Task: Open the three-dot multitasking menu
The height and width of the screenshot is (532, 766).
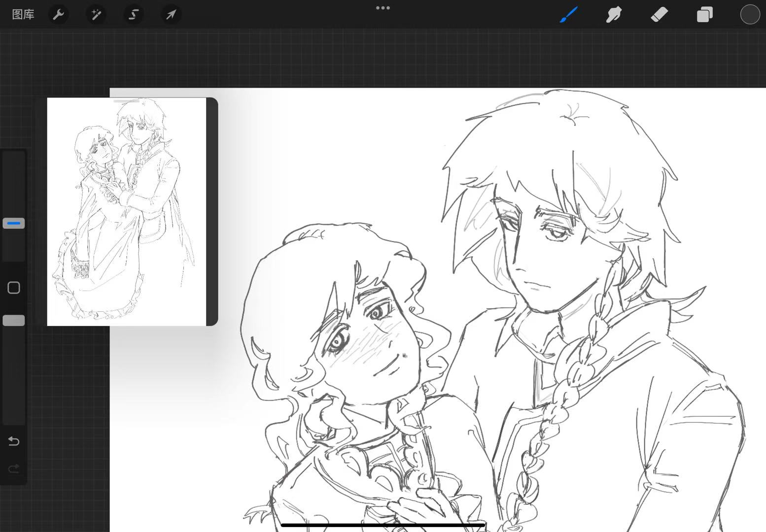Action: tap(383, 8)
